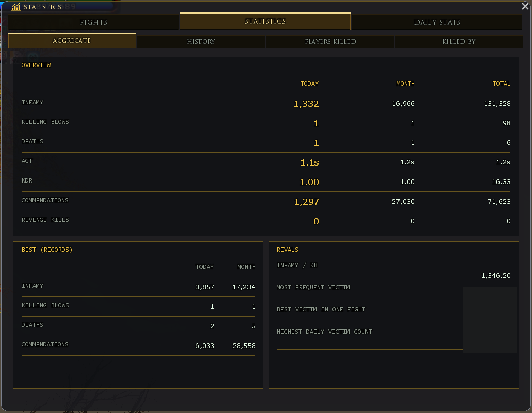Select the Statistics main tab

click(265, 21)
